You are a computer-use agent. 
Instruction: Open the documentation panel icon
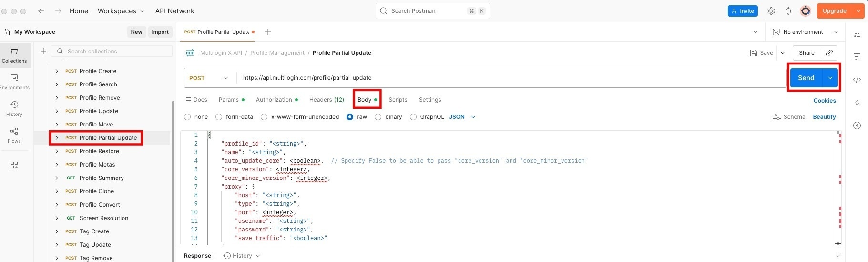(x=857, y=34)
